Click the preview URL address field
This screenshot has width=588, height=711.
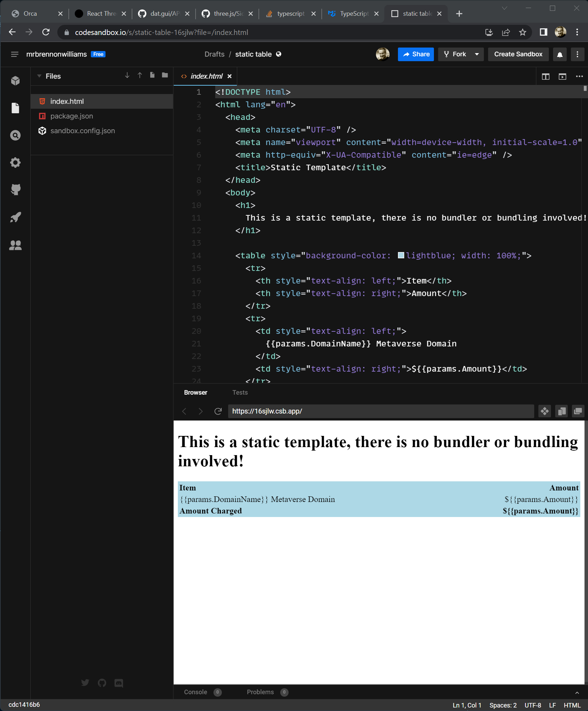[x=381, y=411]
